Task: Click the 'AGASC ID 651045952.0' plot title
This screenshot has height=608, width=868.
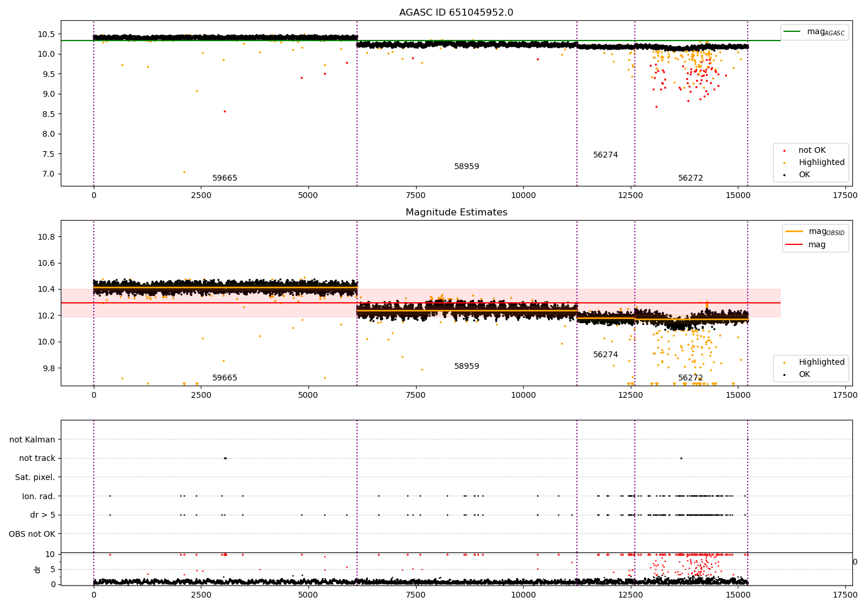Action: point(456,13)
